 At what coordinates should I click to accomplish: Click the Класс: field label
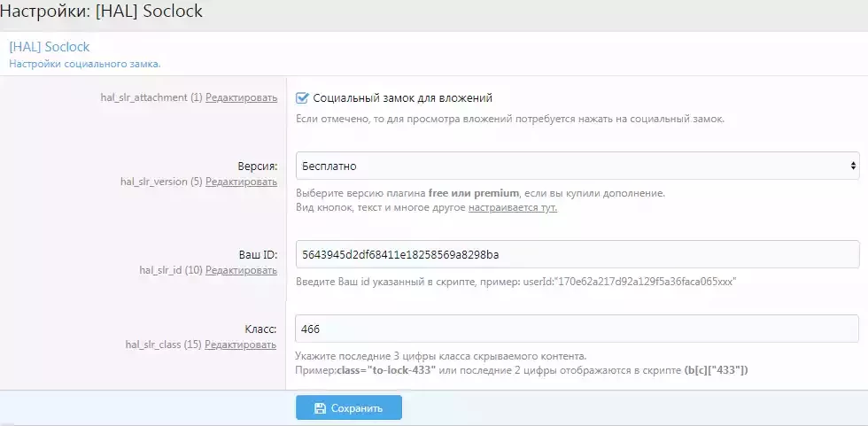[260, 329]
